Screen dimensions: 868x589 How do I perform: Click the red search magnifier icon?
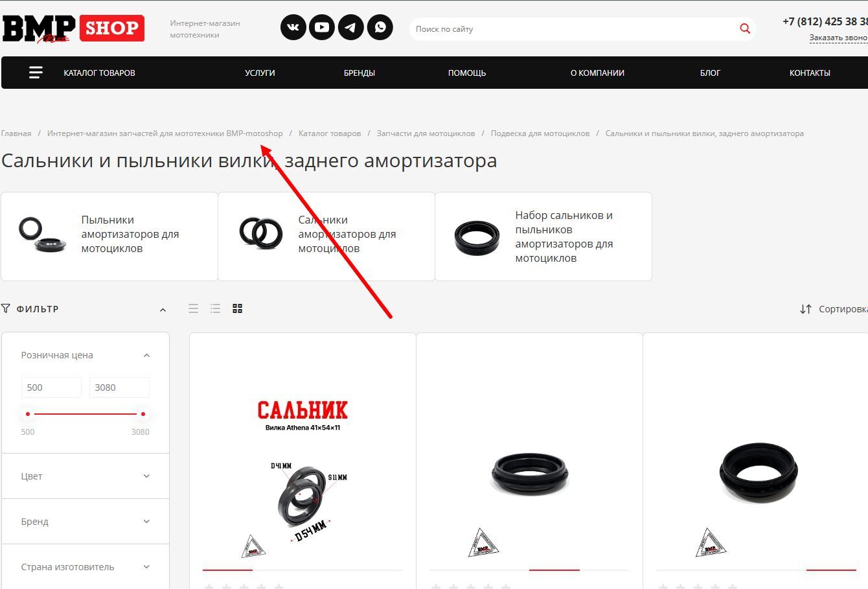click(x=745, y=29)
